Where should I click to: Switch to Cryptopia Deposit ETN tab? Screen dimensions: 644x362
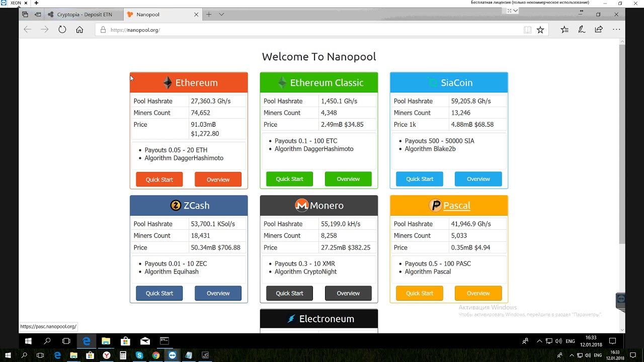tap(84, 15)
